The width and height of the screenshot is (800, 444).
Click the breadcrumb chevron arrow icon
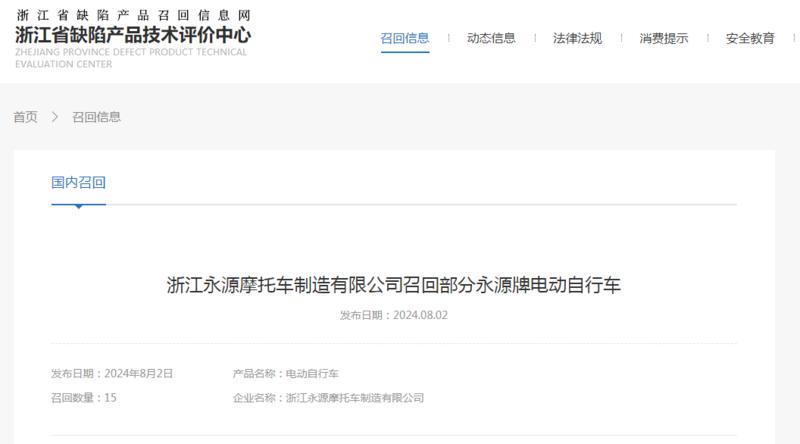(x=55, y=117)
